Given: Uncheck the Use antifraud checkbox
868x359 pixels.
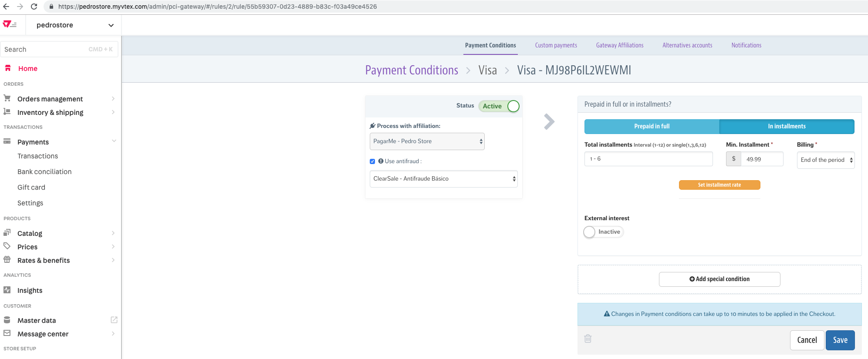Looking at the screenshot, I should click(x=372, y=161).
